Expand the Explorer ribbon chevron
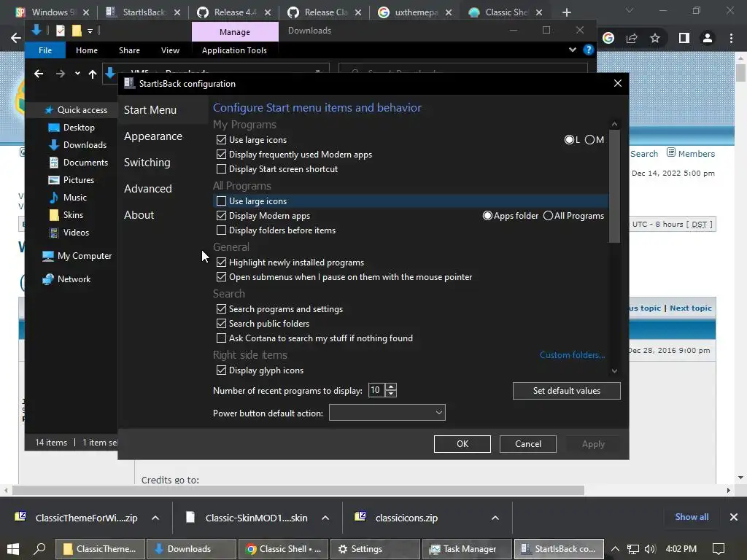This screenshot has height=560, width=747. (572, 50)
